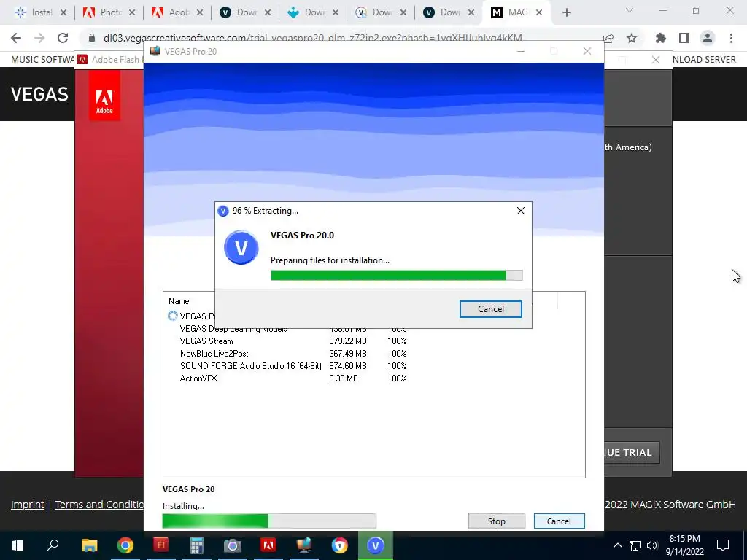Cancel the extraction in the VEGAS Pro 20.0 dialog
Screen dimensions: 747x560
pos(490,309)
